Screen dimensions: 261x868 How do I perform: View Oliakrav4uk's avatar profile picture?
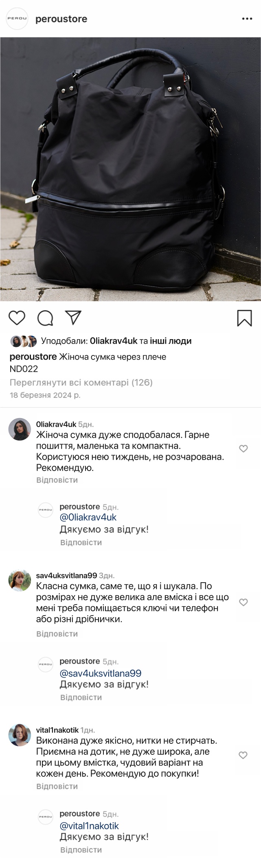[x=20, y=429]
